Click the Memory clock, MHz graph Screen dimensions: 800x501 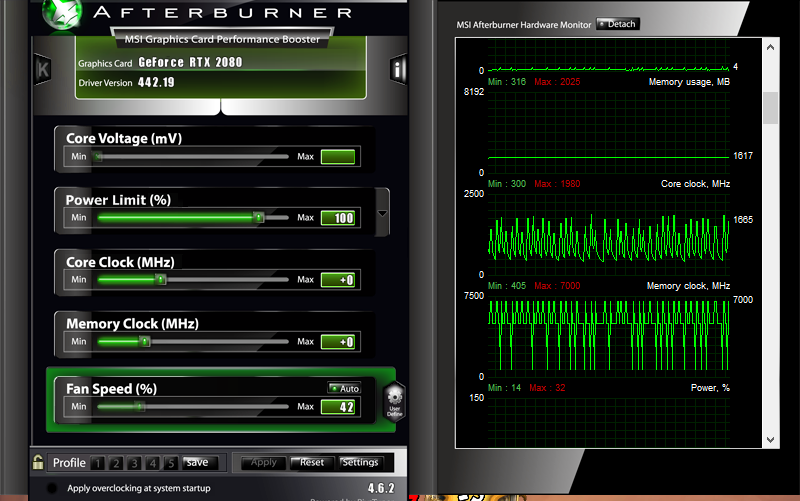(609, 336)
